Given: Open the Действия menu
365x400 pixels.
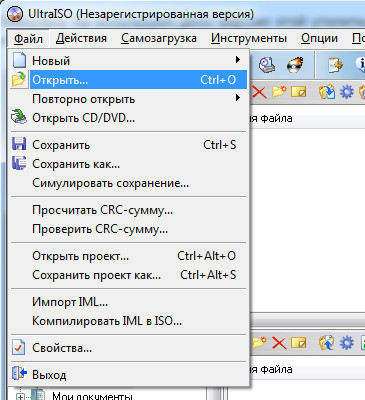Looking at the screenshot, I should (x=81, y=38).
